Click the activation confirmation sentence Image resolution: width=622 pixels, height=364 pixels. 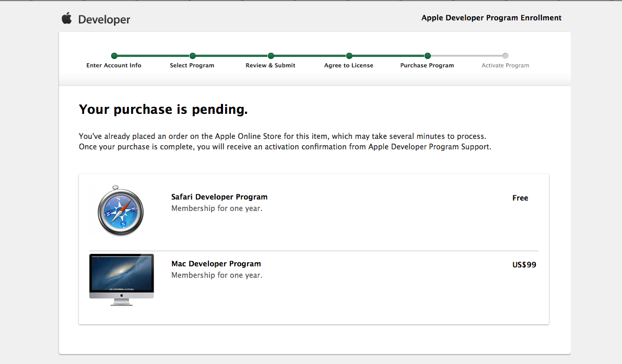tap(285, 147)
